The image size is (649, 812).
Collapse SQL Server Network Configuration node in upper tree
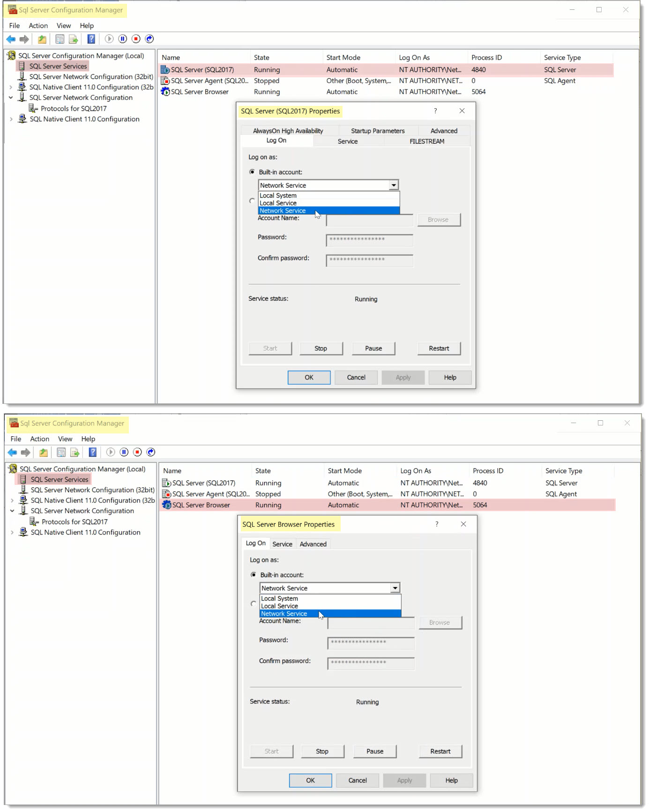click(x=11, y=97)
